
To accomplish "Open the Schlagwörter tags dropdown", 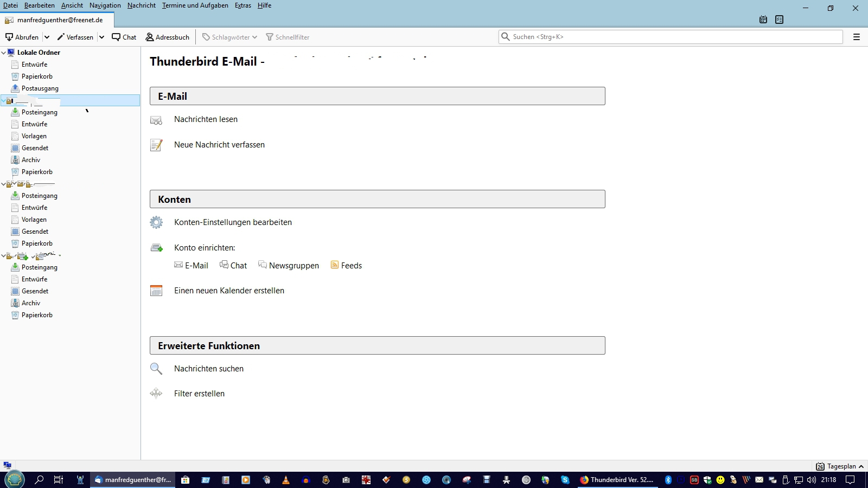I will [x=229, y=37].
